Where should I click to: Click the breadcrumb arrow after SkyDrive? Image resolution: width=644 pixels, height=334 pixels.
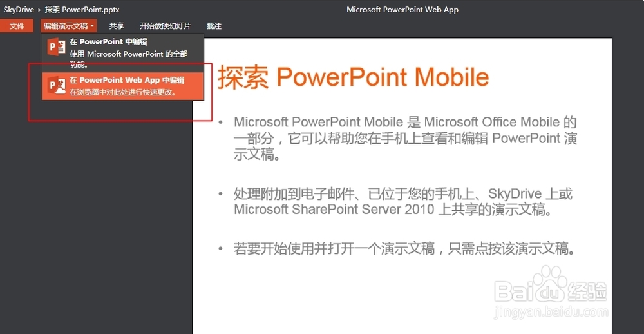[39, 10]
